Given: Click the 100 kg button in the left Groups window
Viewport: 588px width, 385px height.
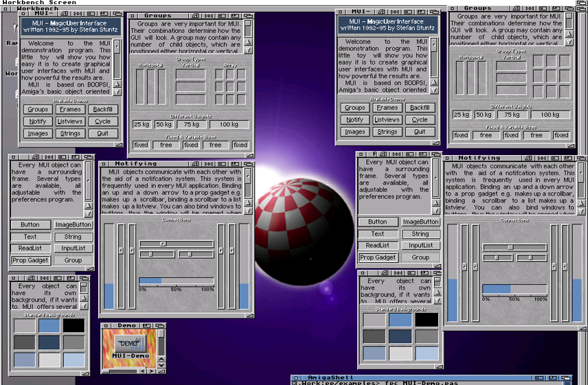Looking at the screenshot, I should (x=228, y=124).
